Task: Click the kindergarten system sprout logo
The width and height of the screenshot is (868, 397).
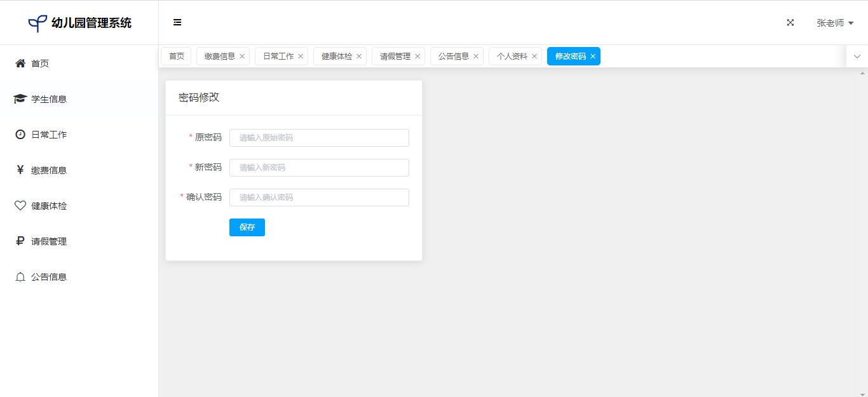Action: (37, 24)
